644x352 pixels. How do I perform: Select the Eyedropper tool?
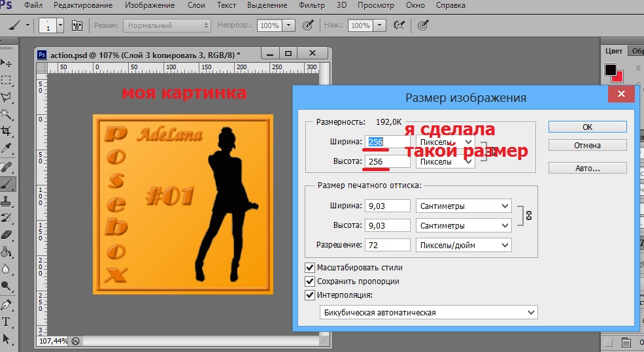[7, 149]
